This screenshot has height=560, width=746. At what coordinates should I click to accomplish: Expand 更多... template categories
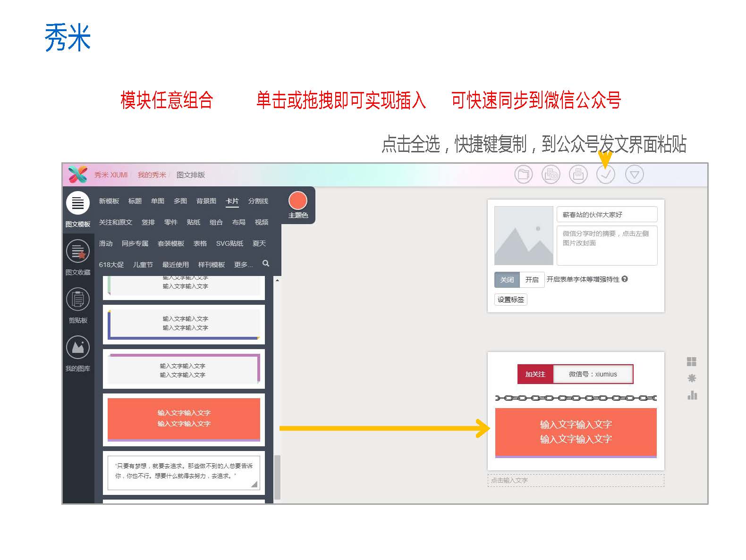pyautogui.click(x=243, y=265)
